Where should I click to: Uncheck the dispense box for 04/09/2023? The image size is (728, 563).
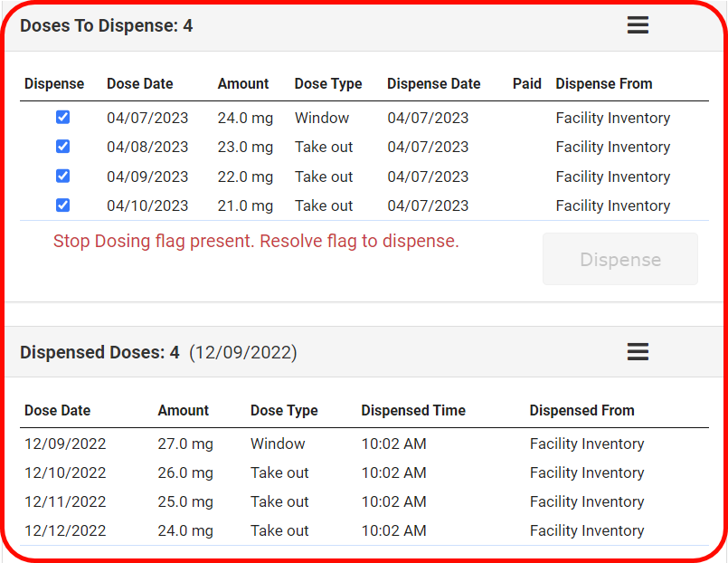[62, 176]
